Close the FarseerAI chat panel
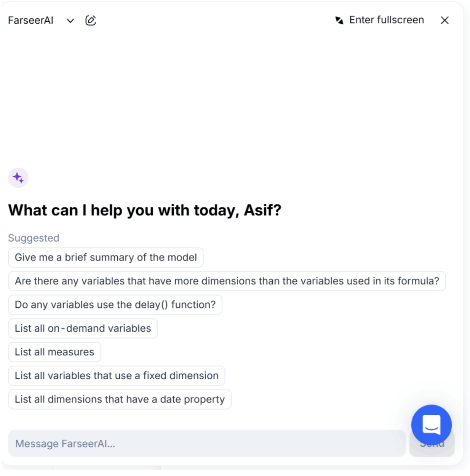This screenshot has width=470, height=476. point(444,21)
